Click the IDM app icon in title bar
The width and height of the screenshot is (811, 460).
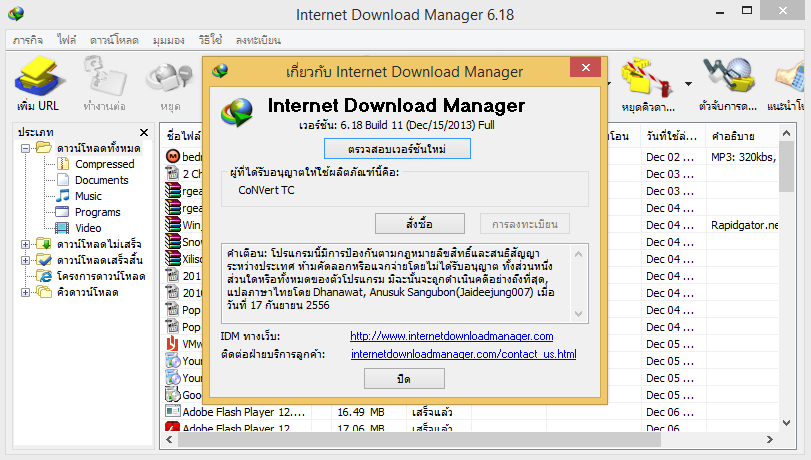[16, 13]
